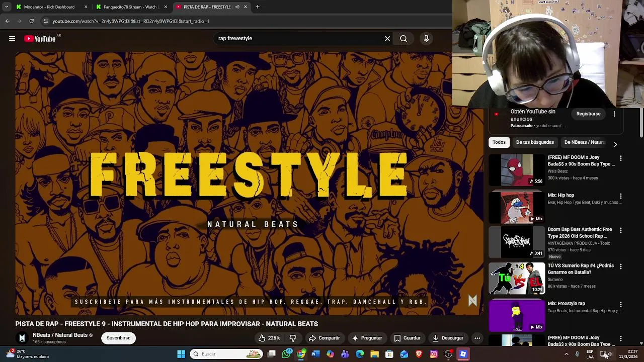Go to YouTube home via logo

[40, 39]
